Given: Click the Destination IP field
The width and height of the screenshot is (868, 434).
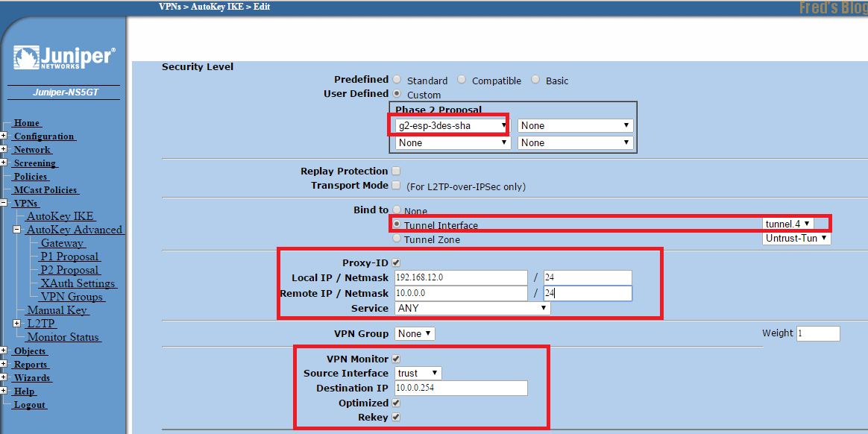Looking at the screenshot, I should coord(461,388).
